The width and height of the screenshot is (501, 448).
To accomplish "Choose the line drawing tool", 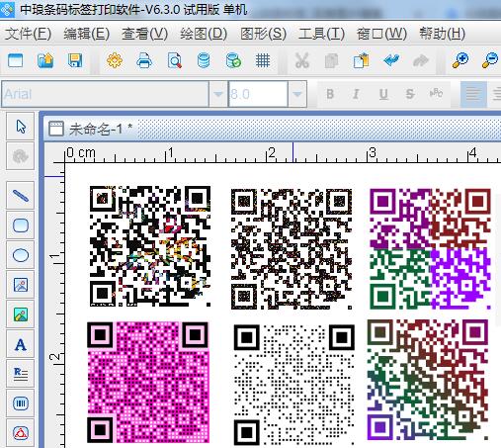I will tap(21, 196).
